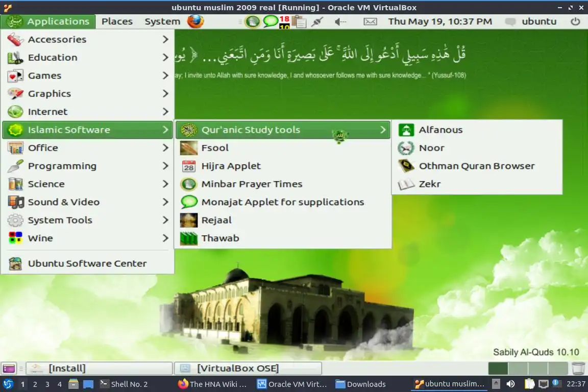This screenshot has width=588, height=392.
Task: Click the Internet globe icon
Action: (15, 111)
